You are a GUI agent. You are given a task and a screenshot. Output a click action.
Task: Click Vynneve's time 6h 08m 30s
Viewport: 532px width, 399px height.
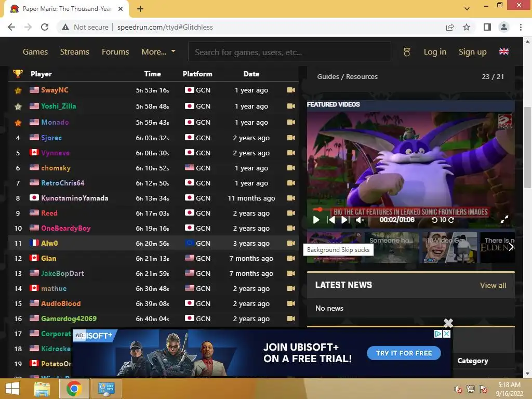click(152, 153)
